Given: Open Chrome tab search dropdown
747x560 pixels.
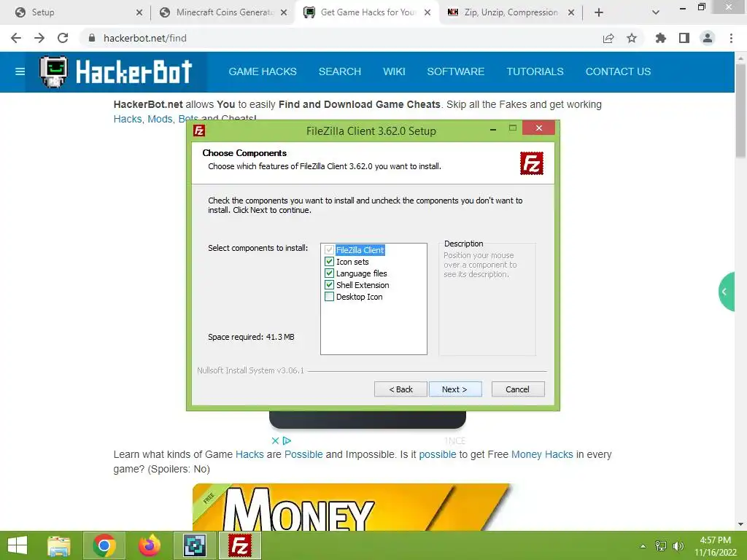Looking at the screenshot, I should (x=656, y=12).
